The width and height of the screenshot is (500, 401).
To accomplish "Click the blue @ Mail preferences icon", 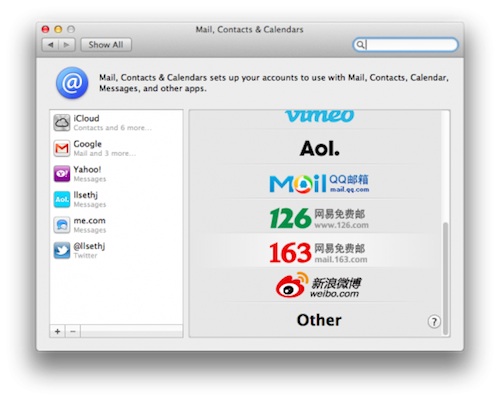I will (x=72, y=83).
